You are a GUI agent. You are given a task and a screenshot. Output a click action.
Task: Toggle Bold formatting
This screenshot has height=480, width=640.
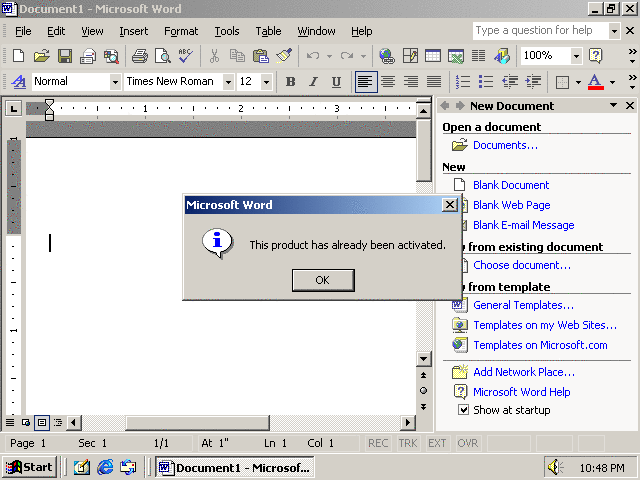[x=290, y=82]
